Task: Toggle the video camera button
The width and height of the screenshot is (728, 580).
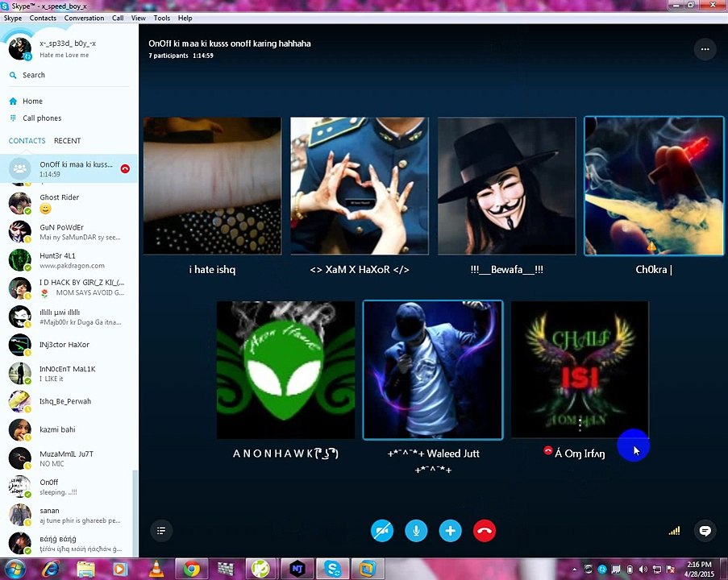Action: coord(382,531)
